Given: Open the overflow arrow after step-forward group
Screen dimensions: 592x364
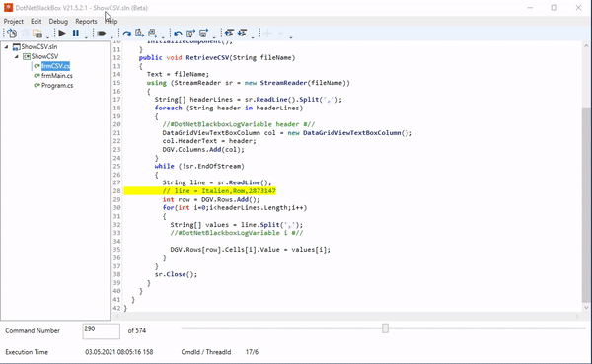Looking at the screenshot, I should click(x=163, y=36).
